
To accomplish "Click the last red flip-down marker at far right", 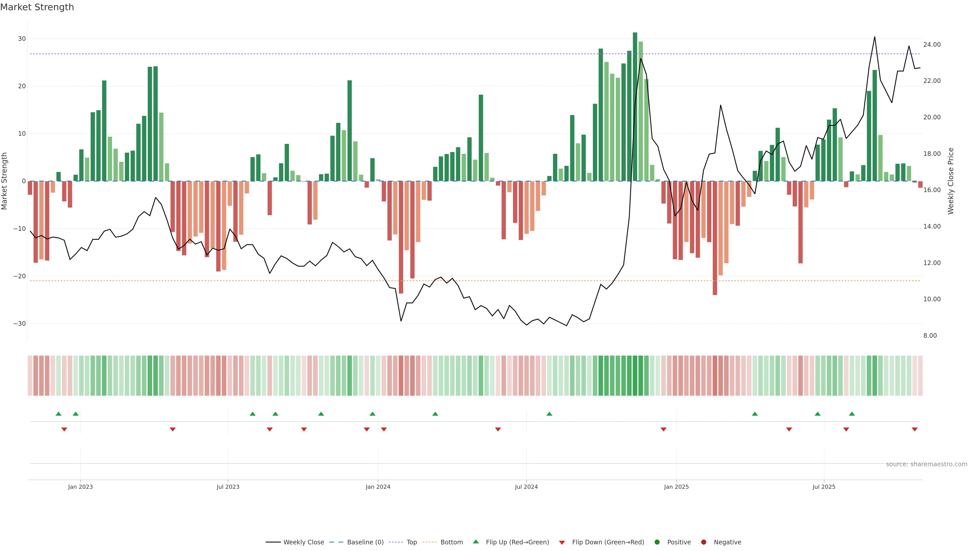I will pos(915,429).
